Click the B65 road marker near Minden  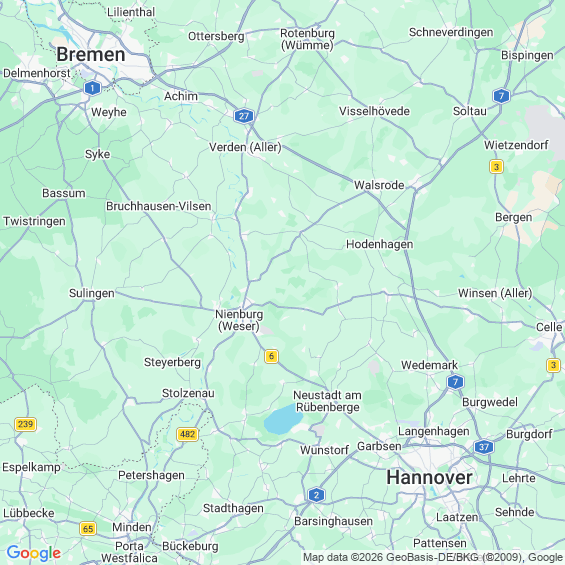(88, 529)
